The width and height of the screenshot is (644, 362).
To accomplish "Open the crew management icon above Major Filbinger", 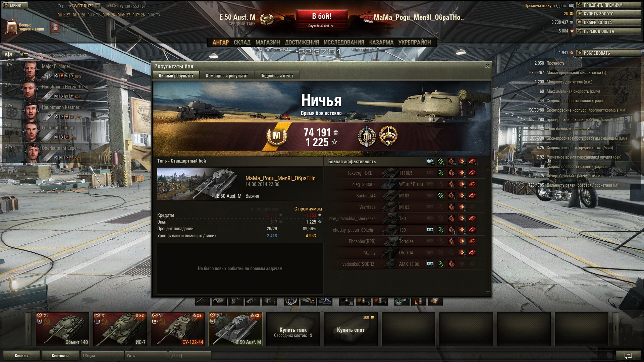I will click(x=9, y=54).
